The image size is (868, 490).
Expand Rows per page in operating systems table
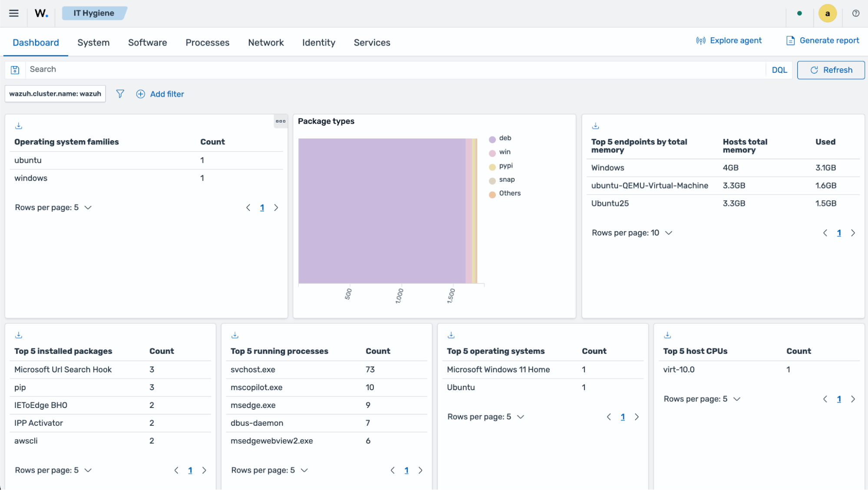(x=486, y=417)
